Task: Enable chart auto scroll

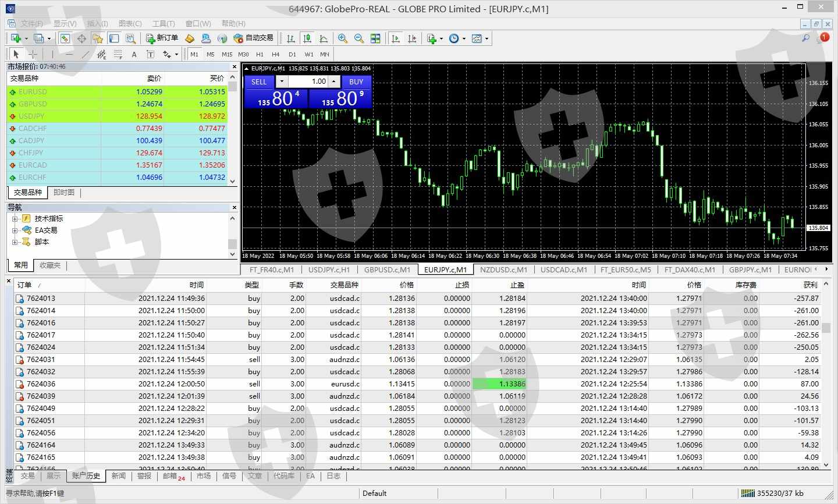Action: coord(396,38)
